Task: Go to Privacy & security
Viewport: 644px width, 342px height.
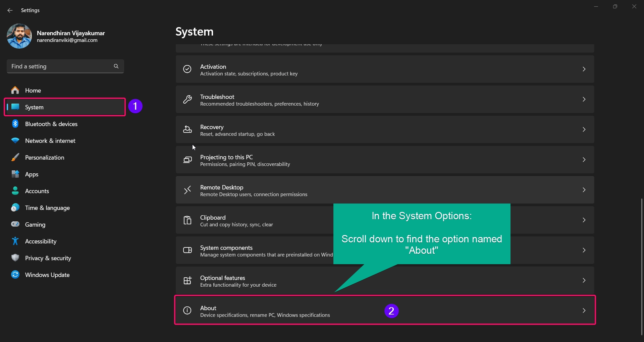Action: pos(65,258)
